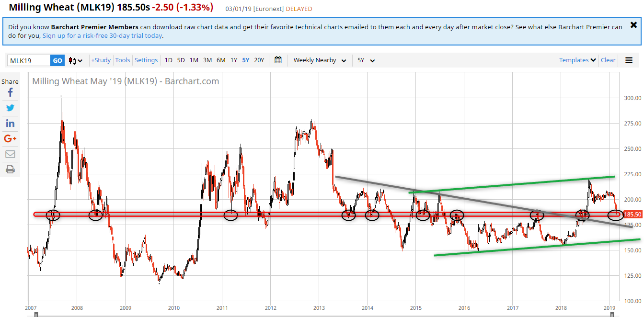Share chart on Facebook
Viewport: 644px width, 317px height.
coord(10,92)
